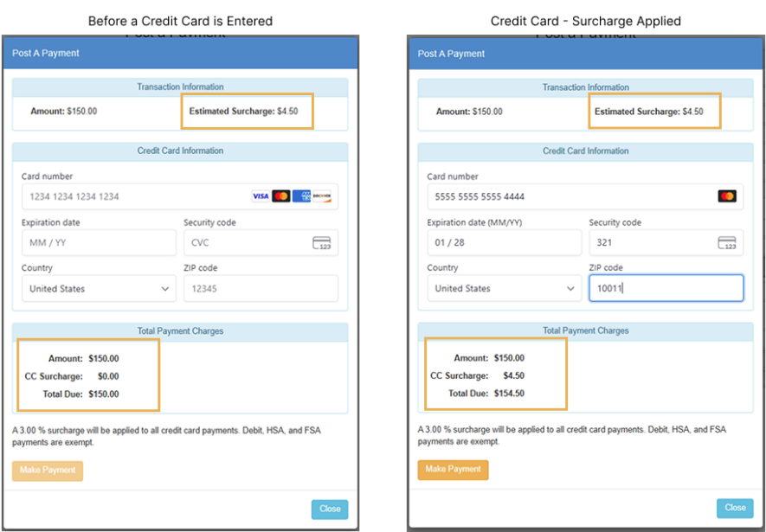Image resolution: width=766 pixels, height=532 pixels.
Task: Click the Mastercard icon in right dialog card field
Action: pyautogui.click(x=727, y=196)
